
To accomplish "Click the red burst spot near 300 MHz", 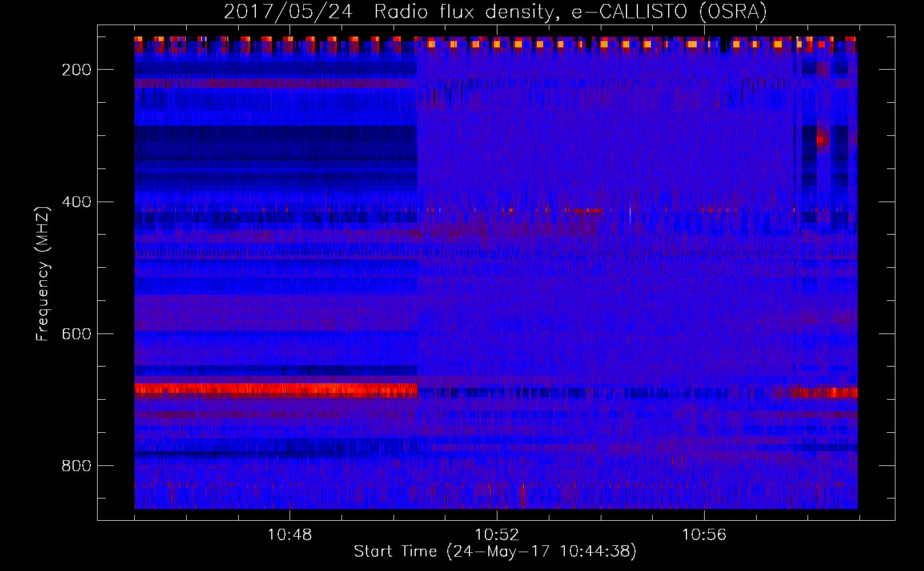I will click(x=822, y=139).
